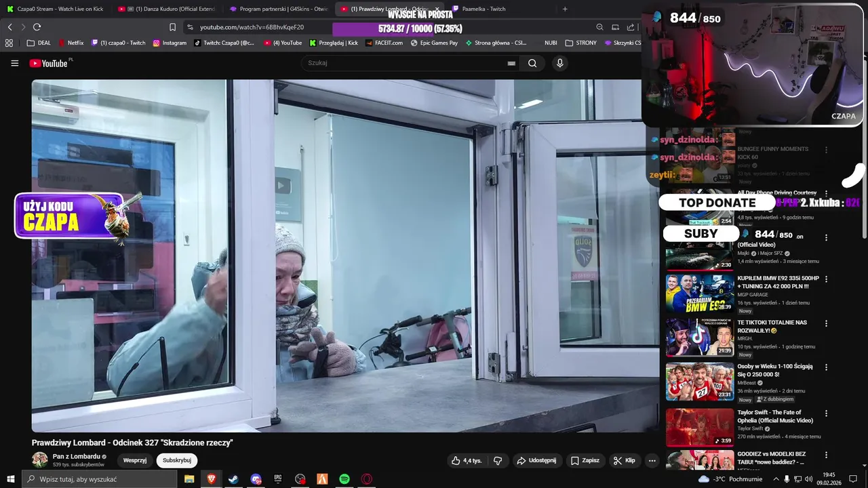Bookmark this page via the bookmark icon

172,27
